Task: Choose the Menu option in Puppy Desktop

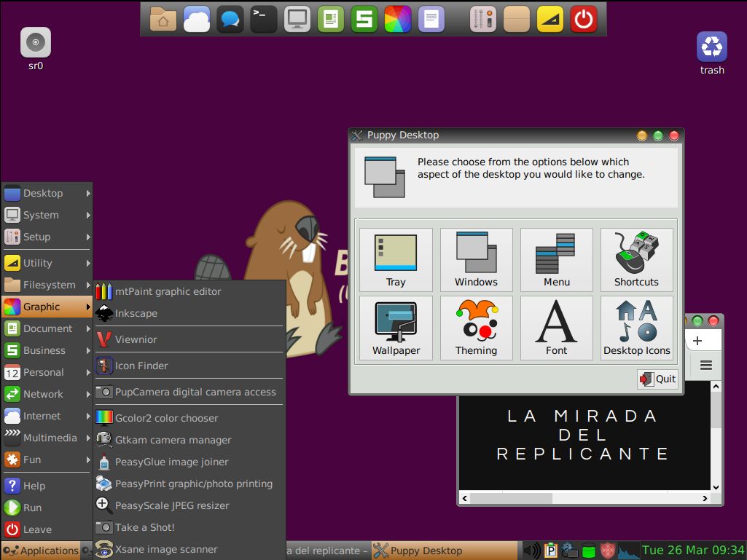Action: pos(557,259)
